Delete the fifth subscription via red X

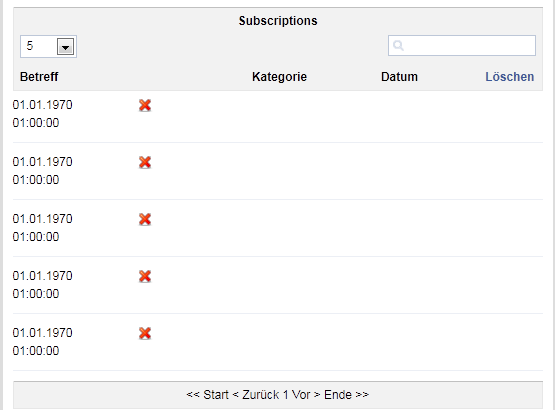pyautogui.click(x=145, y=333)
